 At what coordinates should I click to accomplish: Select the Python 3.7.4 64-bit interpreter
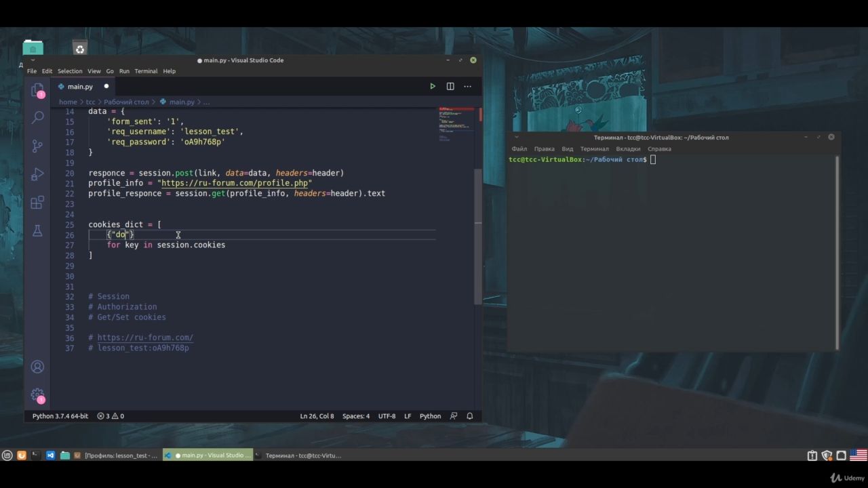coord(60,416)
